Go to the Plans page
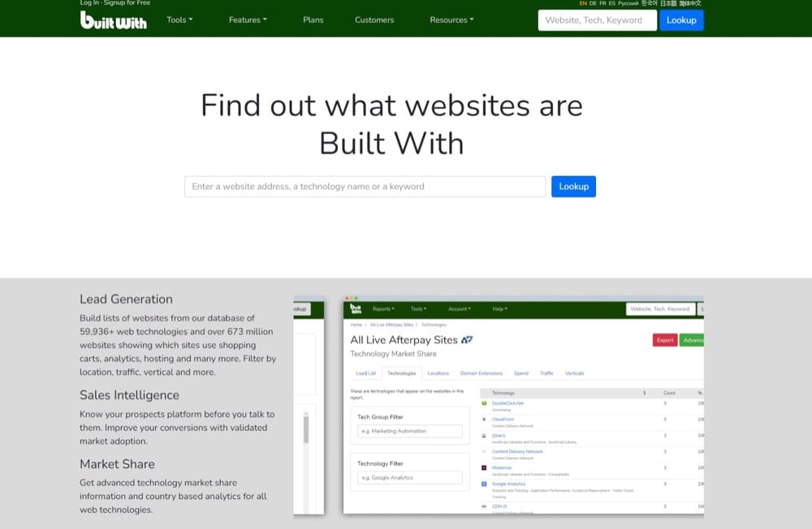Viewport: 812px width, 529px height. click(313, 19)
